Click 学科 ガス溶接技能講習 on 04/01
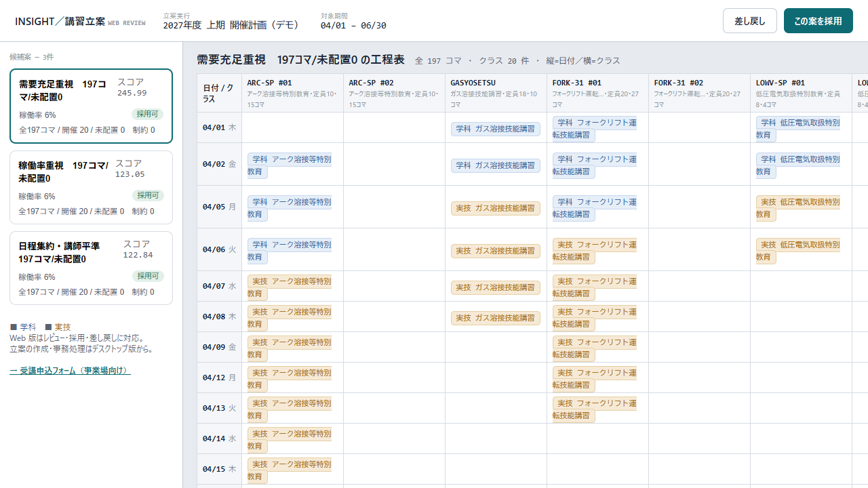The height and width of the screenshot is (488, 868). (x=496, y=129)
